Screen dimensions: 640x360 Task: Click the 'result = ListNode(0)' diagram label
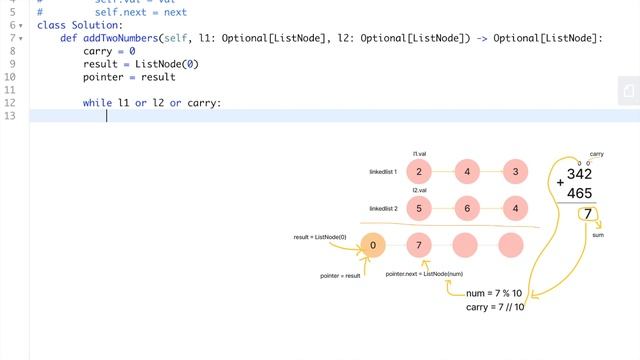(320, 237)
